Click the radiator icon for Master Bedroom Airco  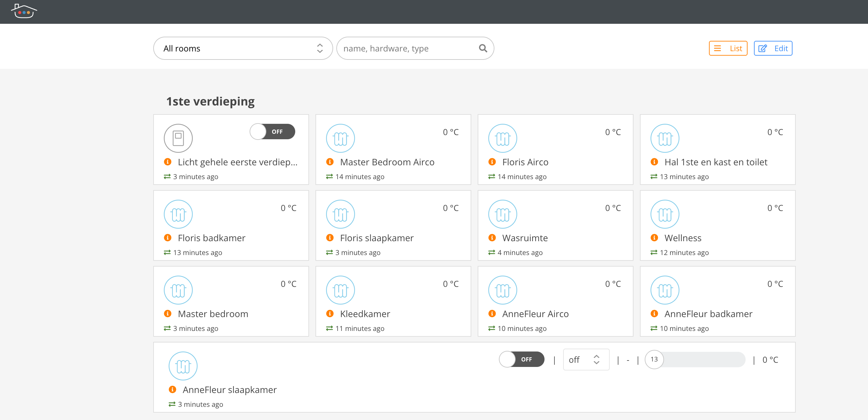[340, 138]
